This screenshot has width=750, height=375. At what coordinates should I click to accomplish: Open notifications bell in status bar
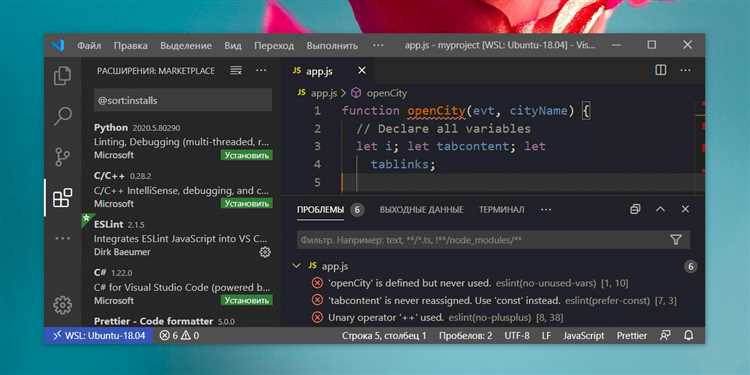click(689, 336)
